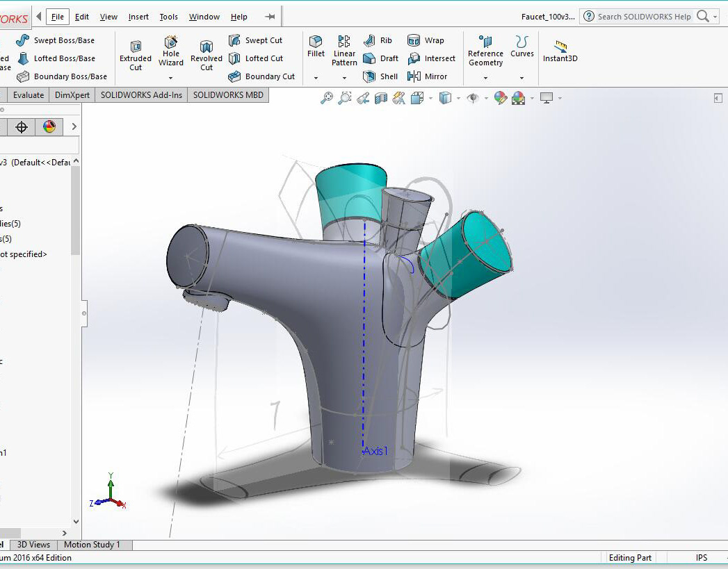Select the Shell feature tool
The height and width of the screenshot is (569, 728).
click(x=380, y=76)
